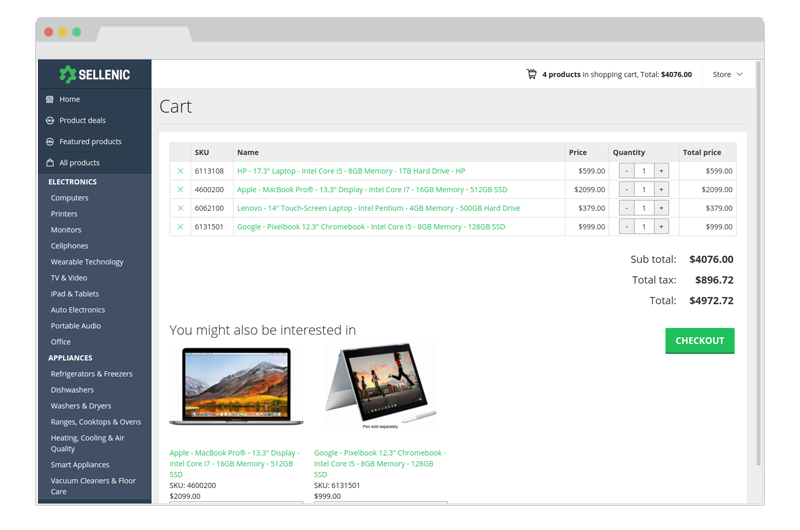Click SKU 6113108 cell

(x=212, y=171)
